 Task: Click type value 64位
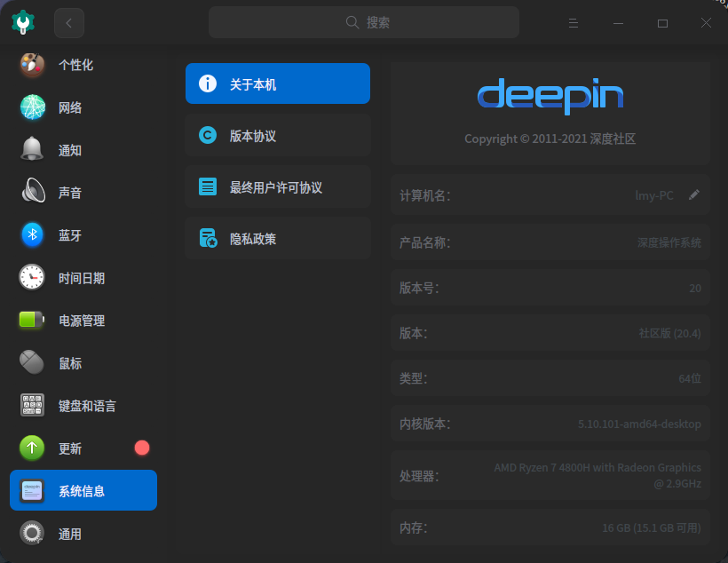coord(690,378)
